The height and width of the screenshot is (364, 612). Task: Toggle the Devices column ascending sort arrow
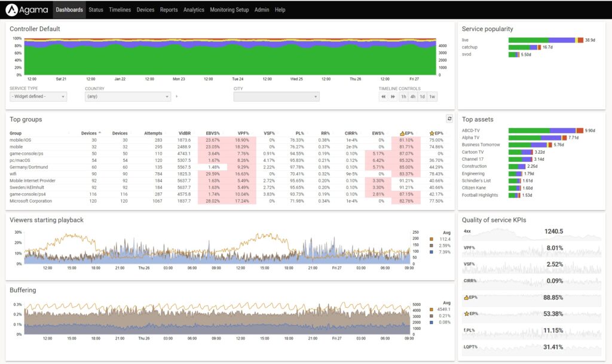point(99,133)
